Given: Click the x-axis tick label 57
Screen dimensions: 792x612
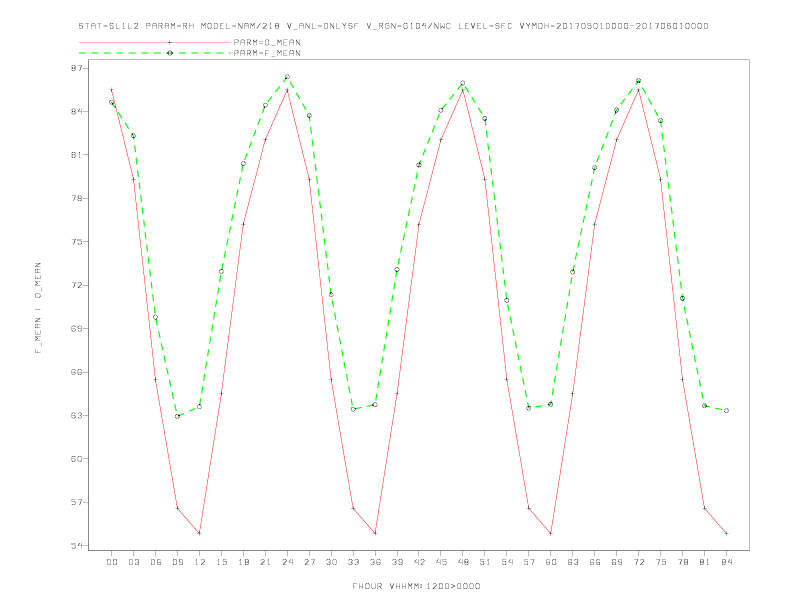Looking at the screenshot, I should 529,562.
